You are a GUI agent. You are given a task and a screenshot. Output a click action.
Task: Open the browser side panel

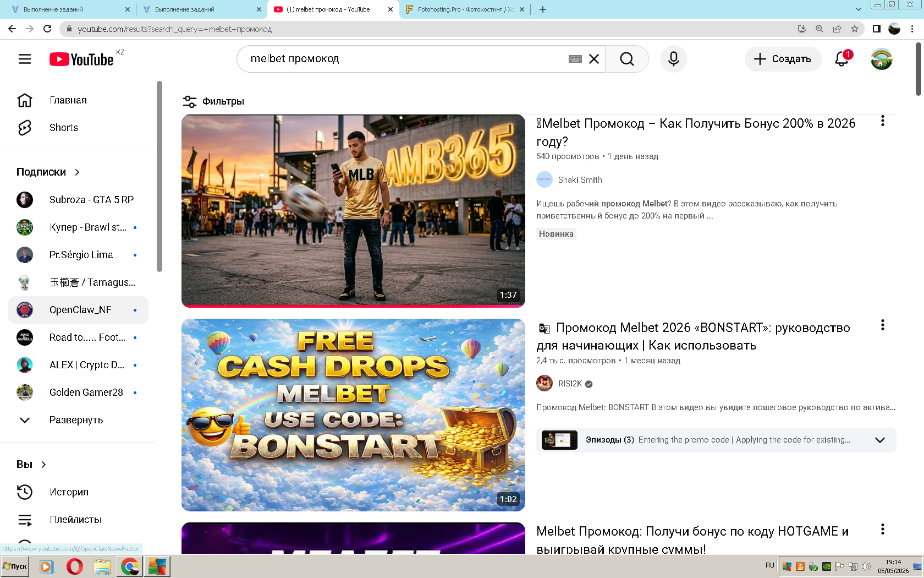click(877, 29)
